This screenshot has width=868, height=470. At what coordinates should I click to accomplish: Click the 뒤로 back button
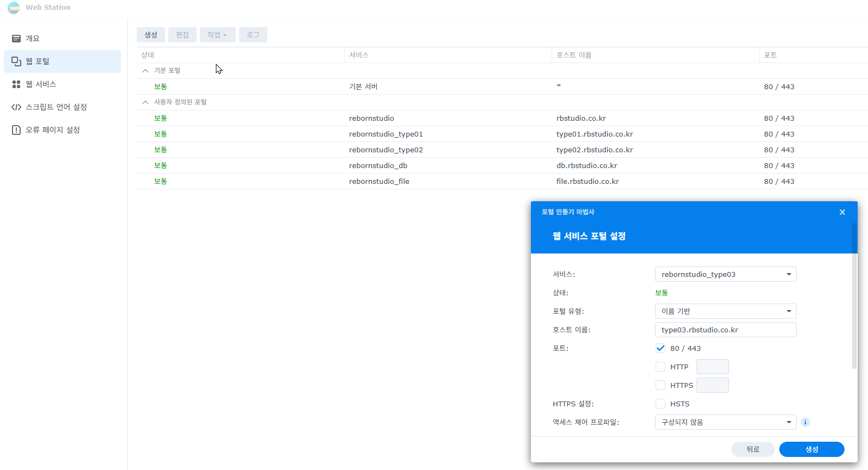pyautogui.click(x=753, y=449)
